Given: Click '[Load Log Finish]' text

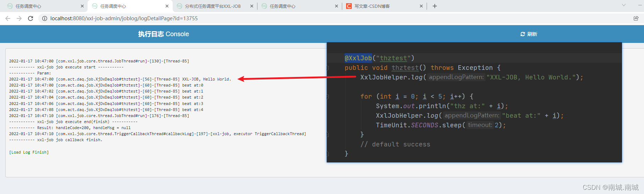Looking at the screenshot, I should (29, 152).
